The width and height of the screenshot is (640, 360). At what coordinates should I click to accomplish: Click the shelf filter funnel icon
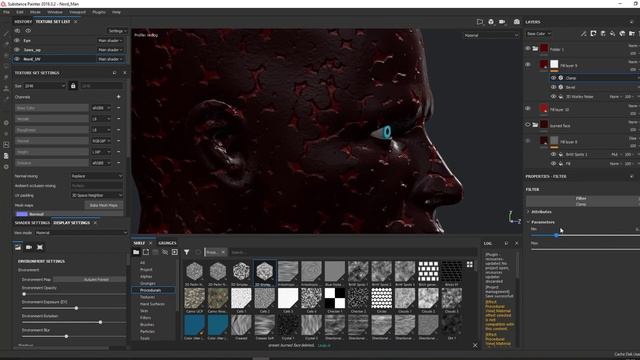coord(187,252)
